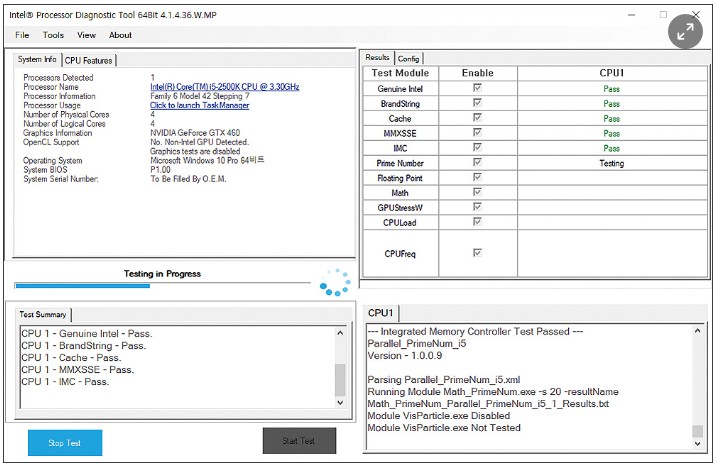The image size is (717, 469).
Task: Click the Pass result for IMC row
Action: coord(611,149)
